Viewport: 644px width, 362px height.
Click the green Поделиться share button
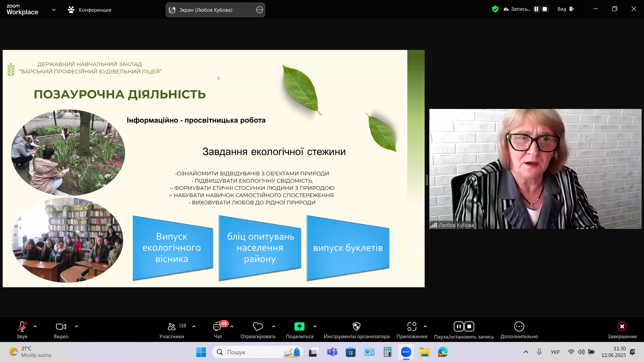pos(299,327)
